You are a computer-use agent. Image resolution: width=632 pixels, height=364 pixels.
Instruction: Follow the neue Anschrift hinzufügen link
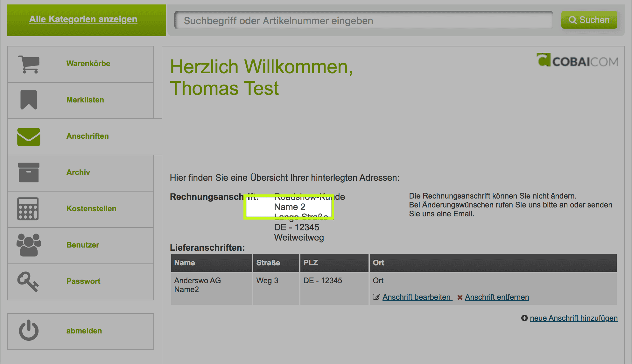(x=573, y=318)
